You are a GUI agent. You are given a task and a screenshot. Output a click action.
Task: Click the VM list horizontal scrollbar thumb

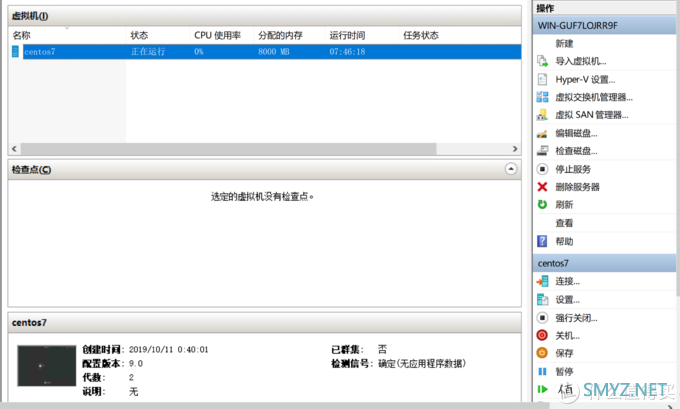click(x=229, y=149)
